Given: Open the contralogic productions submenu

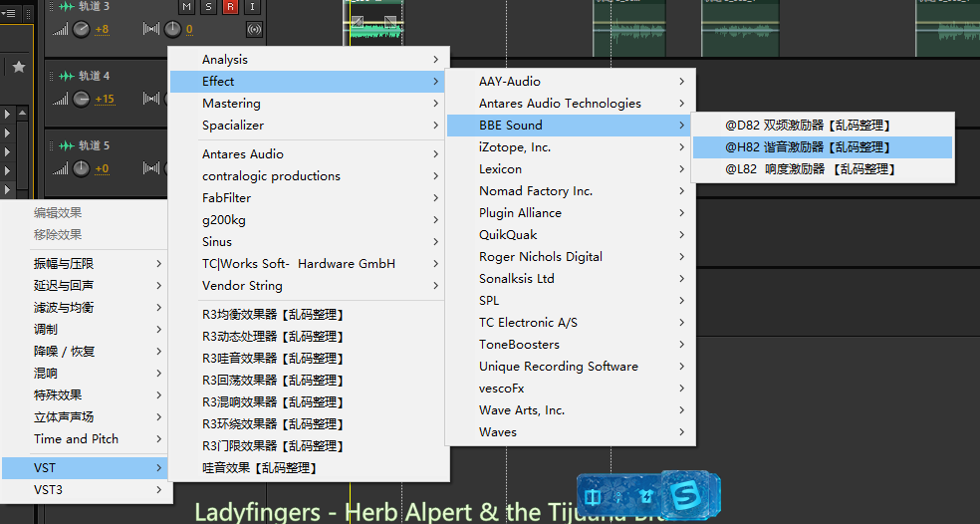Looking at the screenshot, I should tap(307, 175).
